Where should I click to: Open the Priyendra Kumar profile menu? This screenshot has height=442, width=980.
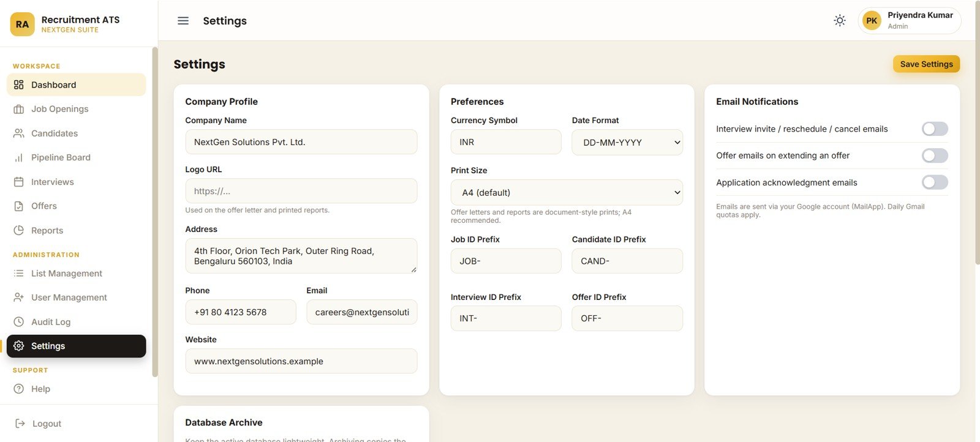pyautogui.click(x=910, y=21)
